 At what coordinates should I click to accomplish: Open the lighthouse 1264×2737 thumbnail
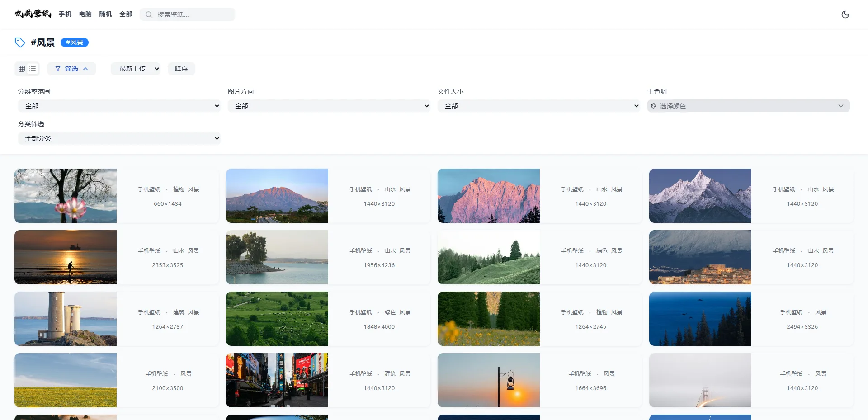pos(66,319)
